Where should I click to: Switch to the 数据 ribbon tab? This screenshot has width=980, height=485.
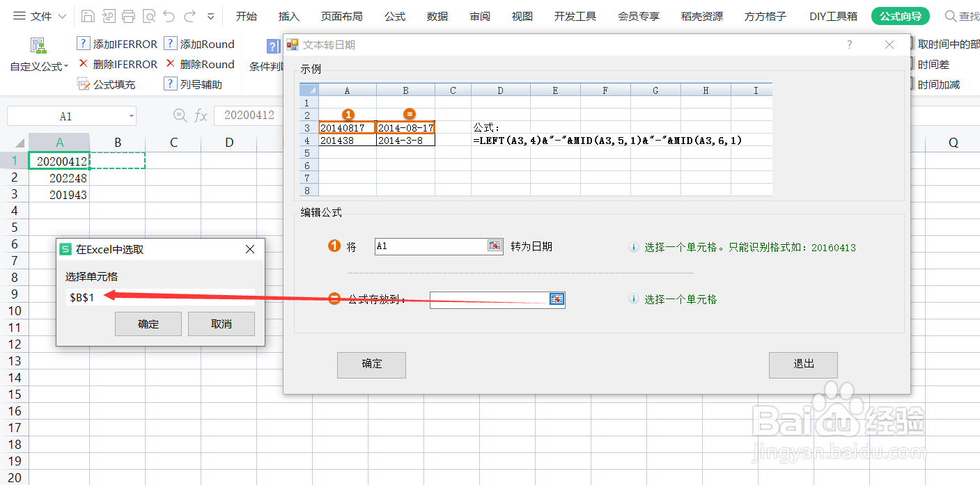437,16
